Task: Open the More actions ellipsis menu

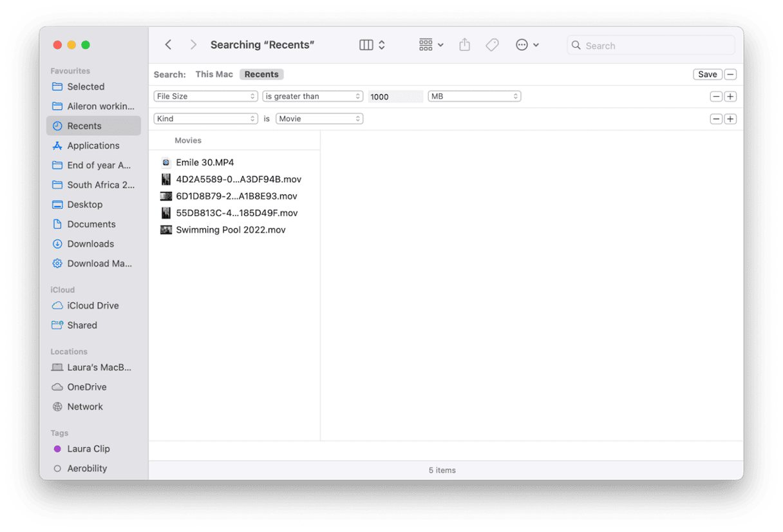Action: pos(527,45)
